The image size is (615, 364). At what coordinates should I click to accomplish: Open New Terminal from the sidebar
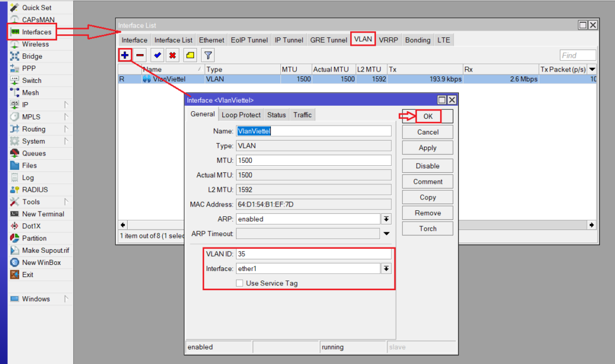point(43,214)
